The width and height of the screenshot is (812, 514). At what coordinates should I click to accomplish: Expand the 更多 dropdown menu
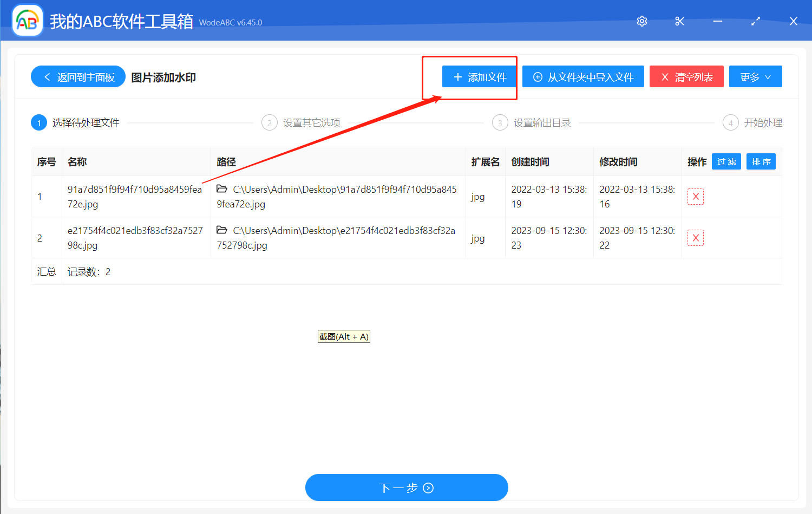pyautogui.click(x=755, y=76)
